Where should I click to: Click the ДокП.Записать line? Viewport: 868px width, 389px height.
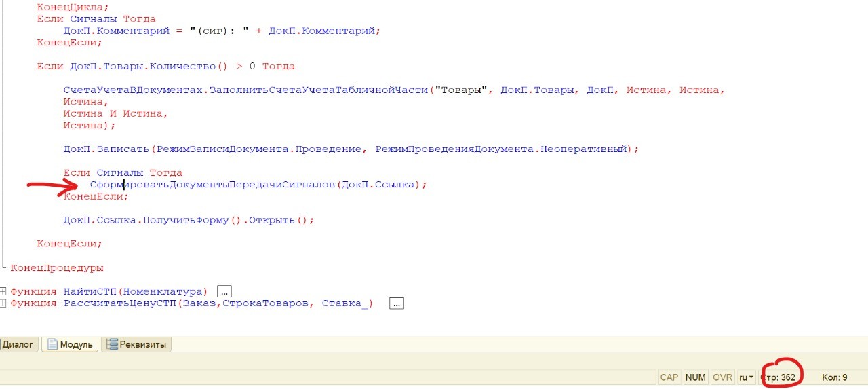pyautogui.click(x=351, y=149)
